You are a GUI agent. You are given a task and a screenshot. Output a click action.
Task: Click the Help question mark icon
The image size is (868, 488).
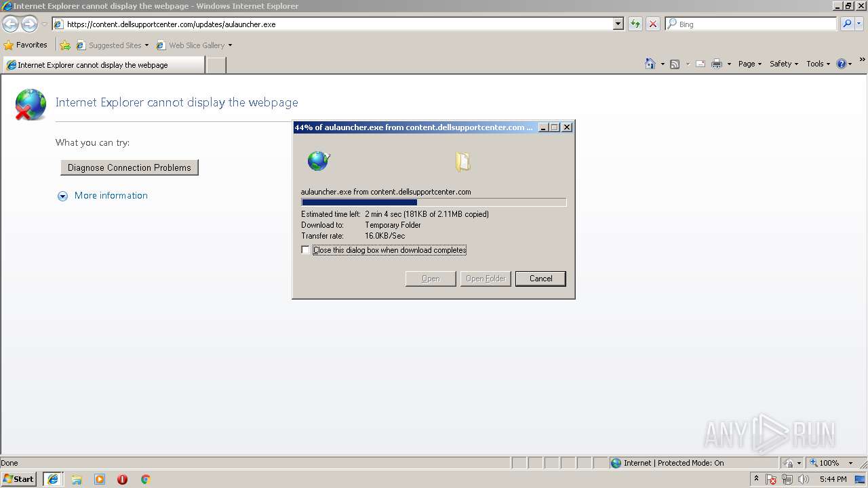[x=842, y=64]
